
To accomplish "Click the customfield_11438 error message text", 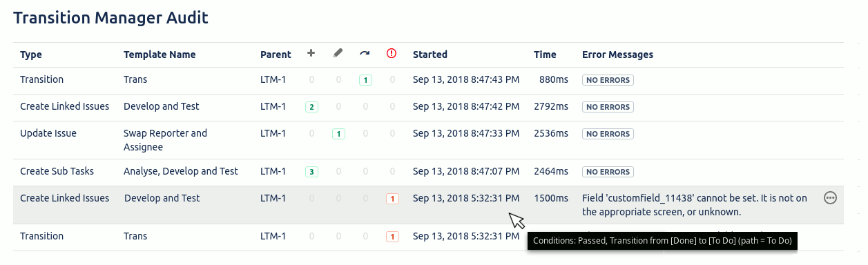I will tap(695, 205).
